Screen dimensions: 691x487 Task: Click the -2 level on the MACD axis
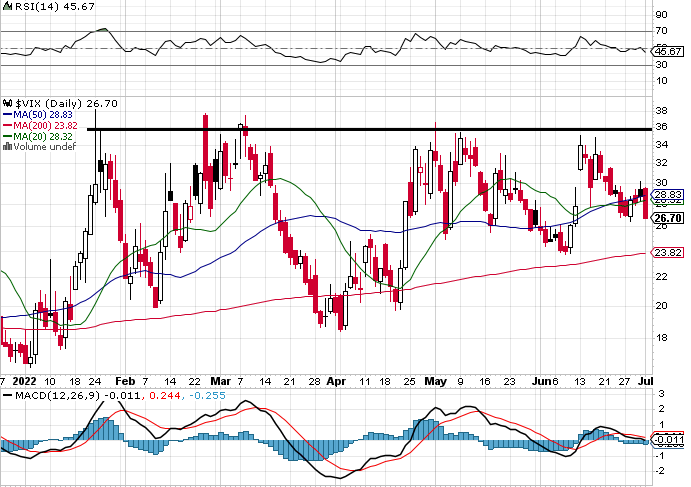pos(660,471)
